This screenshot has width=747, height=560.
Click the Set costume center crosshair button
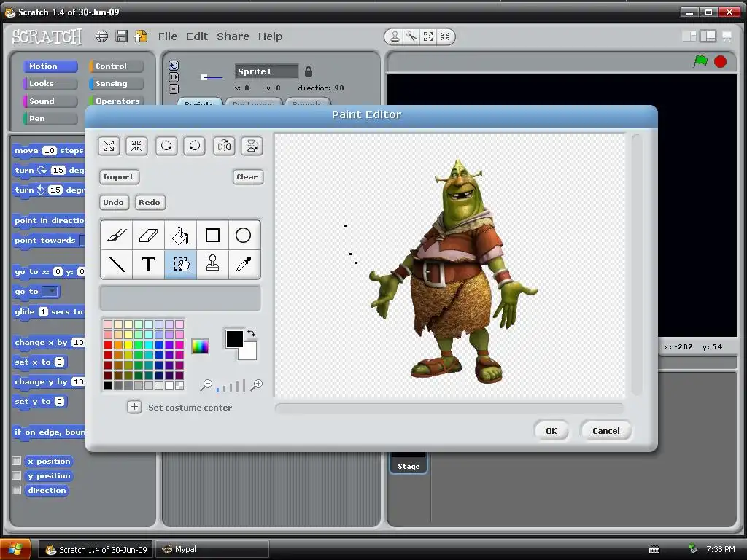pyautogui.click(x=134, y=407)
